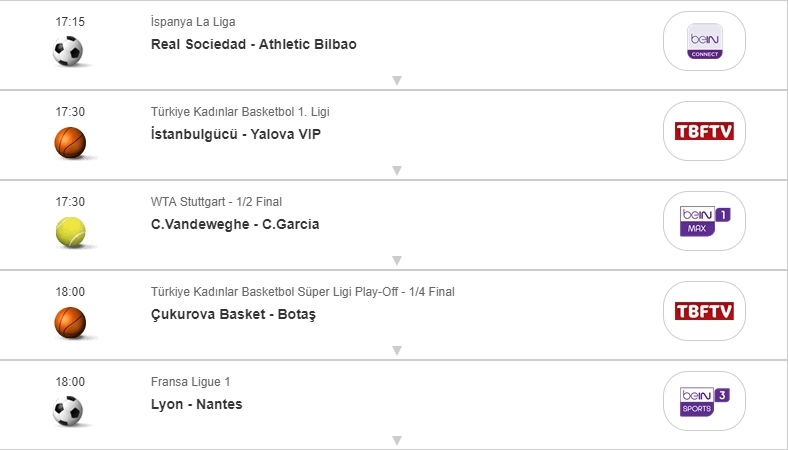Expand details under Real Sociedad - Athletic Bilbao
The height and width of the screenshot is (450, 788).
click(x=396, y=80)
